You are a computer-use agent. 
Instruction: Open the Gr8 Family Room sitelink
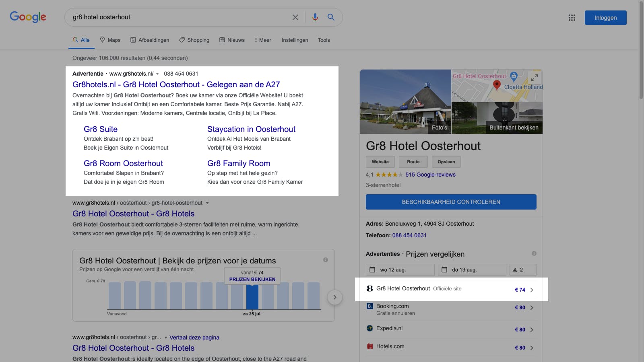(239, 163)
